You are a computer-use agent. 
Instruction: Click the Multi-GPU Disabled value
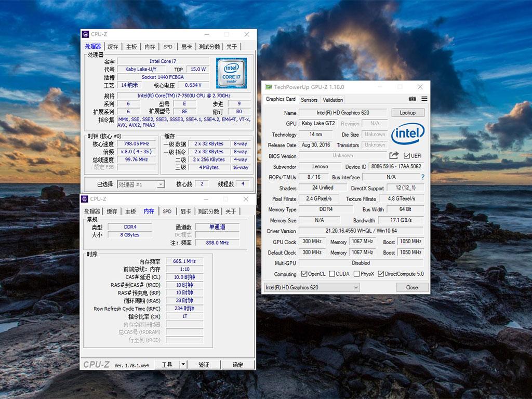click(x=361, y=263)
